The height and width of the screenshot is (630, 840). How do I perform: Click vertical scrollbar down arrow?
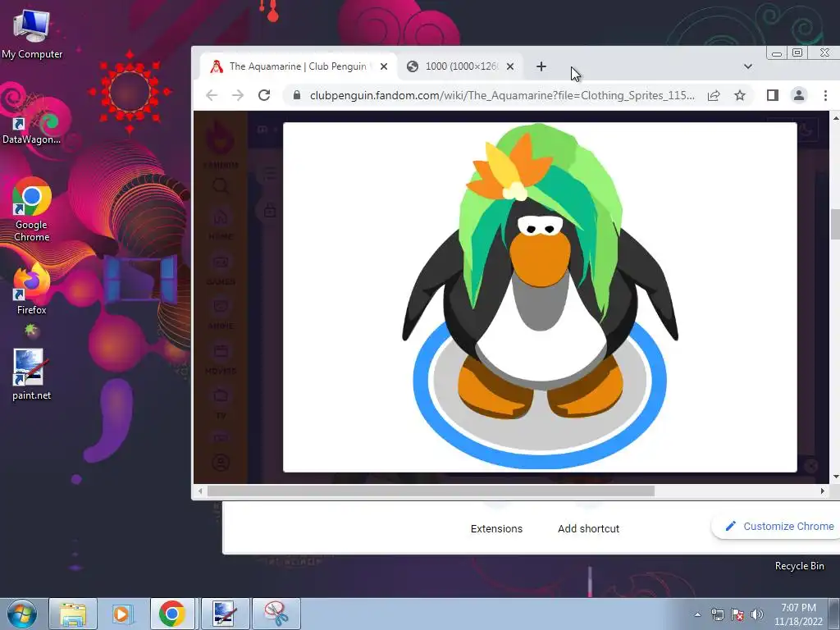coord(835,477)
